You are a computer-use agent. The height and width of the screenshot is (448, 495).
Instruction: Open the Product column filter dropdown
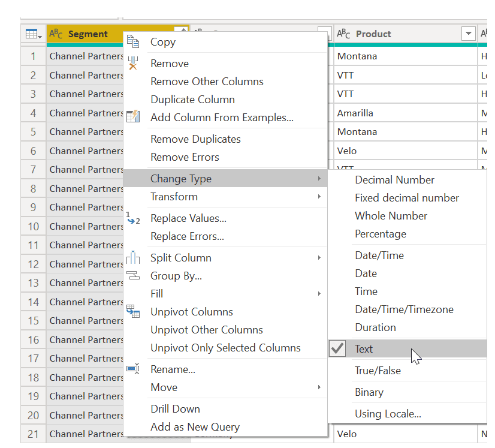click(x=469, y=34)
